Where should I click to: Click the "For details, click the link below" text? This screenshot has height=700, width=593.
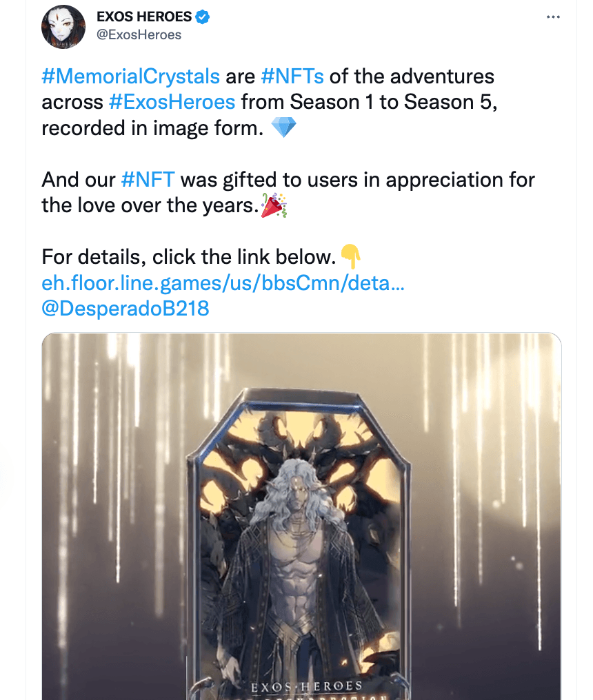(x=188, y=257)
